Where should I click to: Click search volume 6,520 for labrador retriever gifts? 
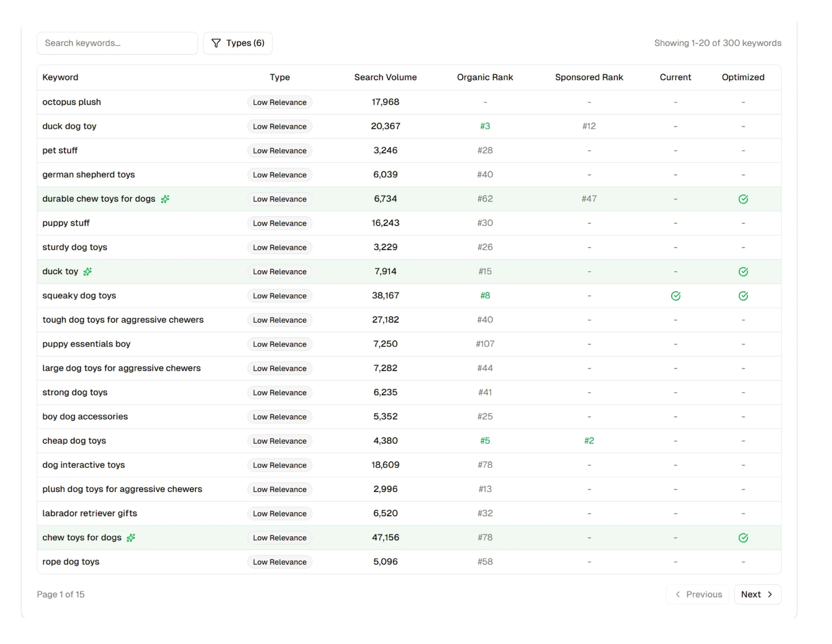385,513
